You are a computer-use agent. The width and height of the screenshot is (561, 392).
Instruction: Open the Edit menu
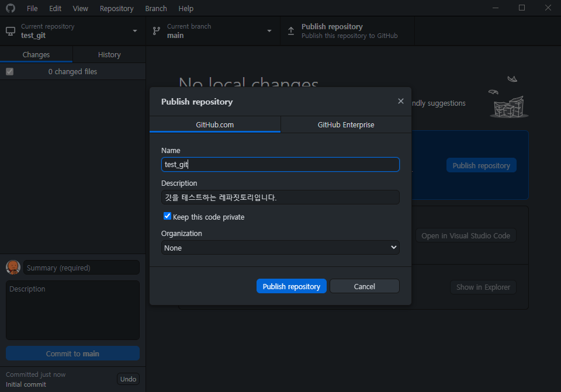(x=55, y=8)
